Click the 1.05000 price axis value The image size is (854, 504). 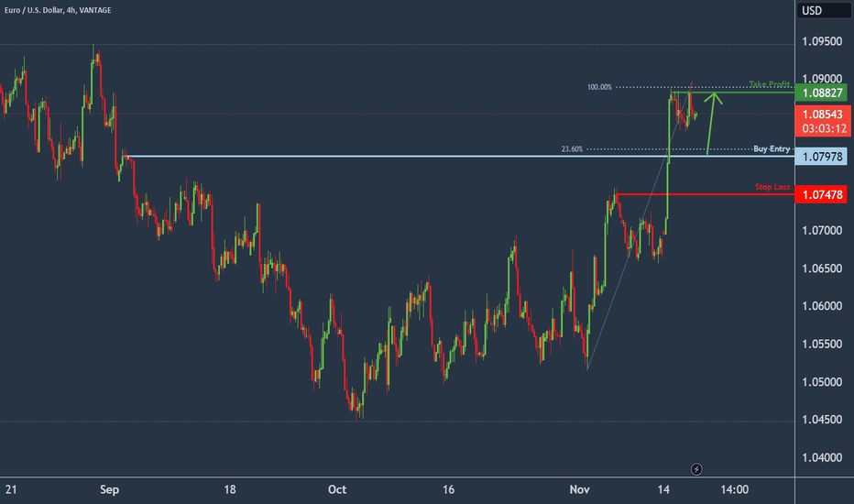click(x=822, y=382)
